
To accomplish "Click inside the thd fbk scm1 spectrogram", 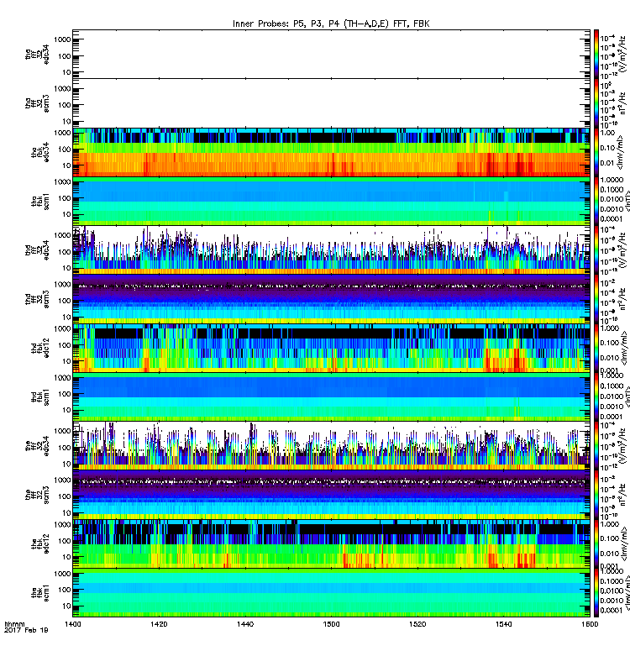I will point(331,396).
